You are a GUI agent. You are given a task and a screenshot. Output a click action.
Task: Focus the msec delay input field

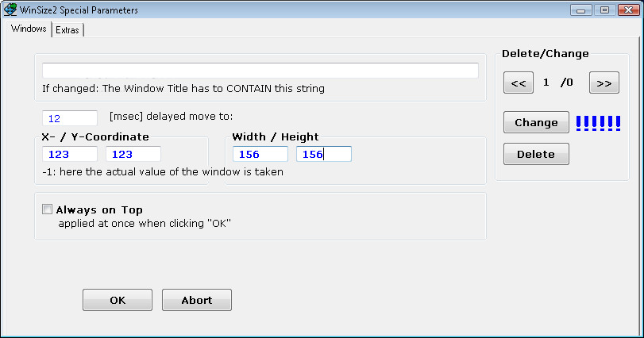70,118
